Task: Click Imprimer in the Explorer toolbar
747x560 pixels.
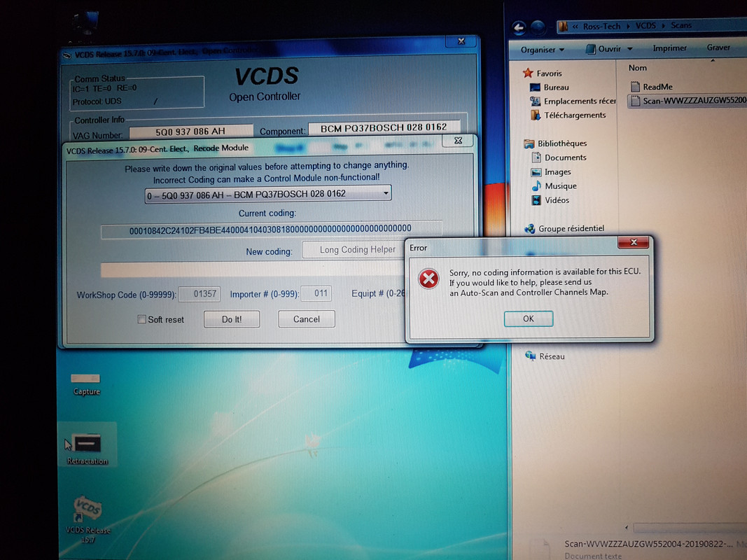Action: (669, 48)
